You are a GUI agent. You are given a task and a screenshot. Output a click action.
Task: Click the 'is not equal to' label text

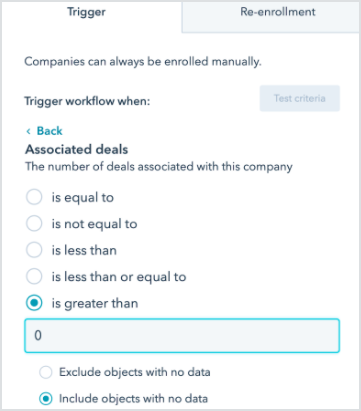pos(94,224)
